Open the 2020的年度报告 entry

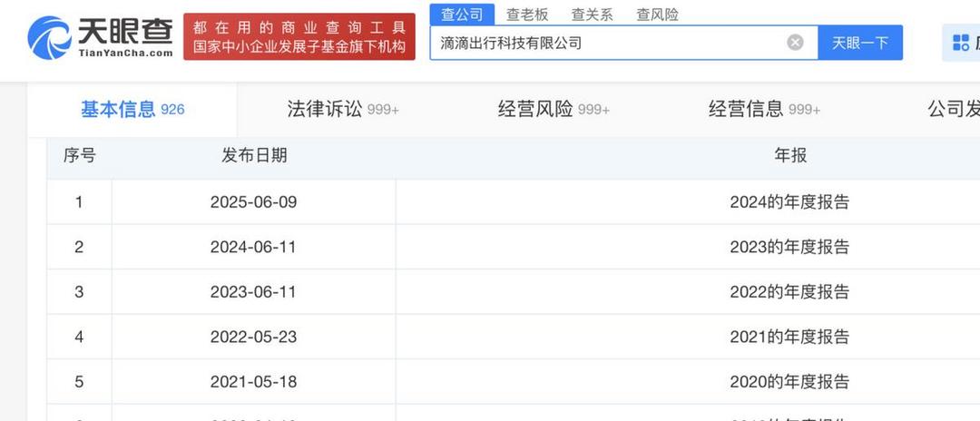pyautogui.click(x=789, y=382)
